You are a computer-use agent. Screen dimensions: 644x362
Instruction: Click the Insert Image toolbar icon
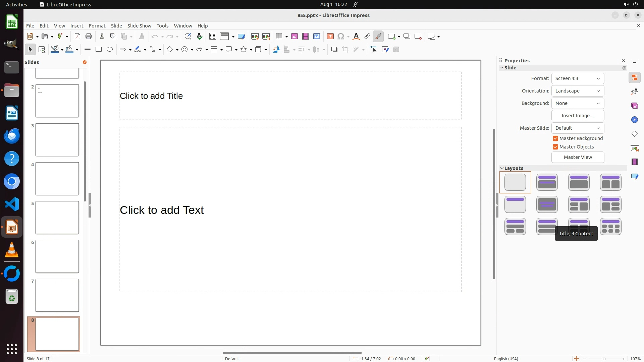click(x=294, y=37)
